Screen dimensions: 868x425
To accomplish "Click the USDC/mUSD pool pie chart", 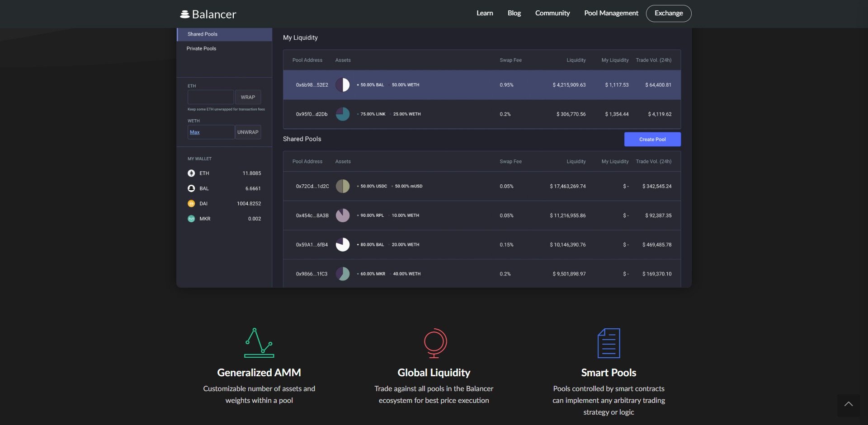I will (x=343, y=186).
